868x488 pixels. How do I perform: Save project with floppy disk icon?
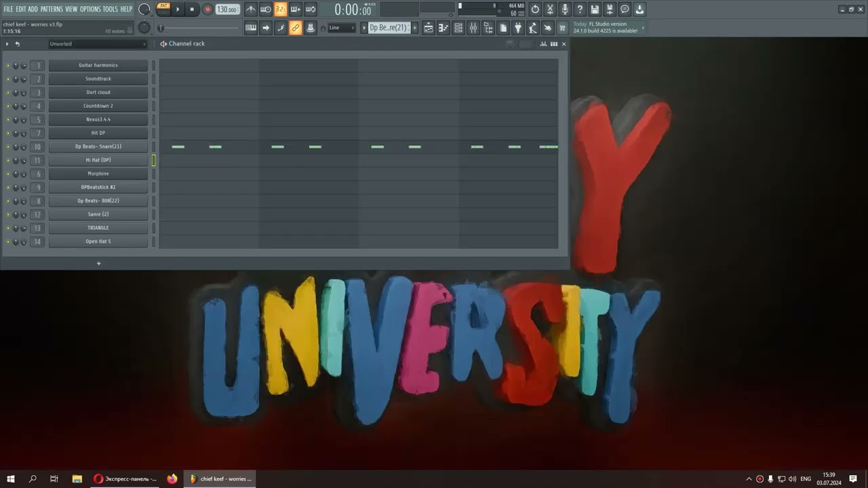[595, 9]
